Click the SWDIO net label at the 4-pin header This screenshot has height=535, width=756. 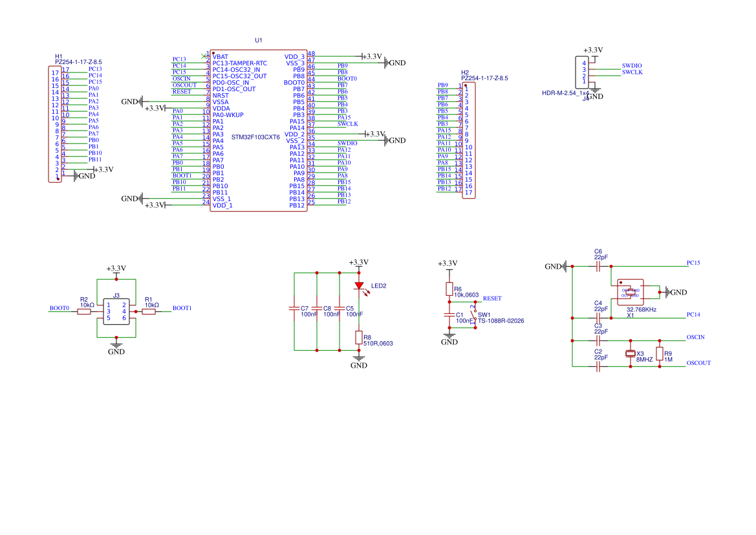[632, 66]
